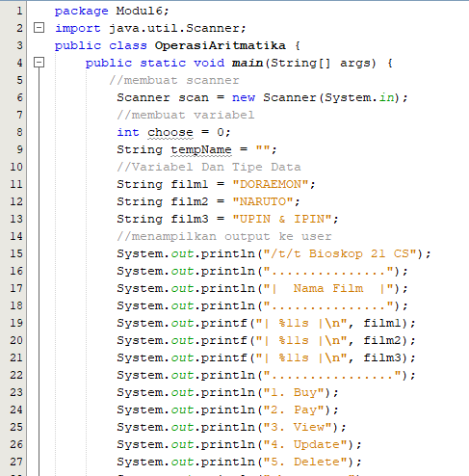
Task: Click the comment '//membuat variabel'
Action: [x=186, y=115]
